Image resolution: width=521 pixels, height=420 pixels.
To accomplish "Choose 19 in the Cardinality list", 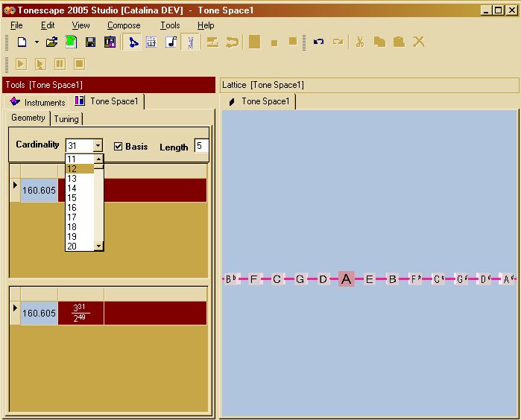I will [80, 236].
